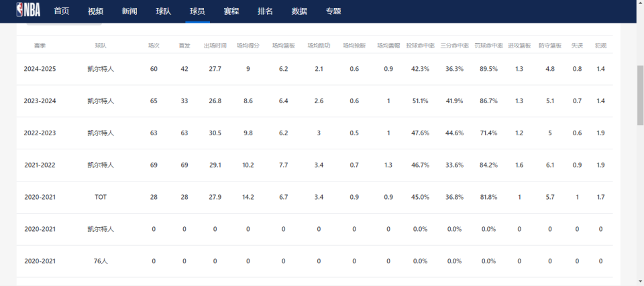Click the 出场时间 column header
Screen dimensions: 644x286
coord(215,46)
